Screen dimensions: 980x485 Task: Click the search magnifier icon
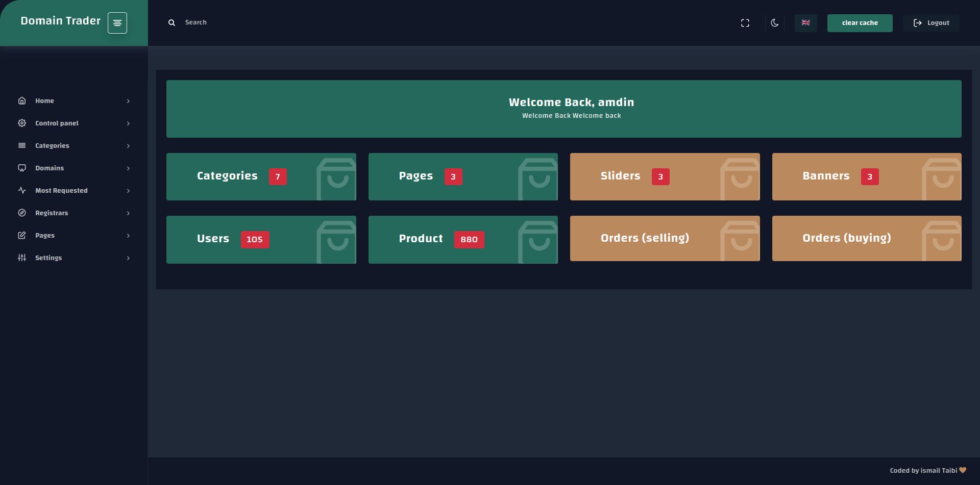[172, 22]
